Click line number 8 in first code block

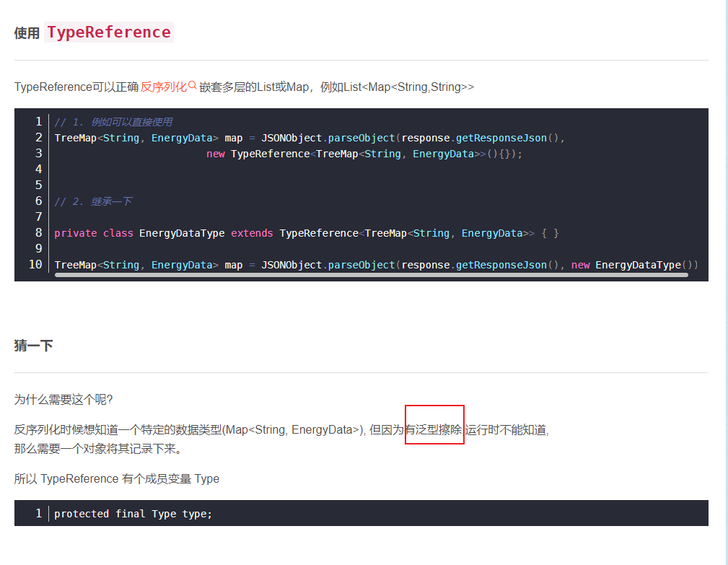(39, 232)
